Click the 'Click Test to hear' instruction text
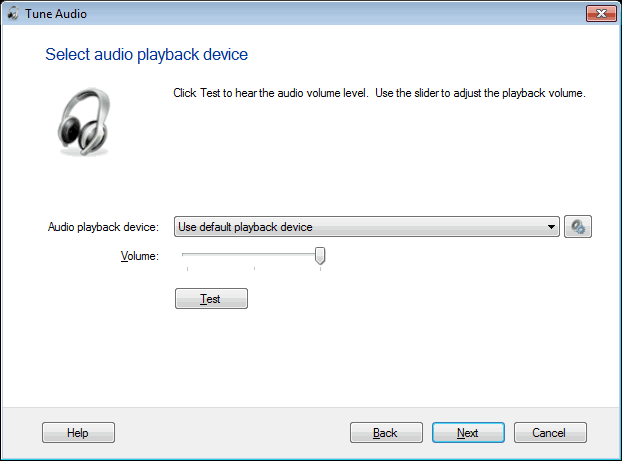Screen dimensions: 622x461 [379, 94]
